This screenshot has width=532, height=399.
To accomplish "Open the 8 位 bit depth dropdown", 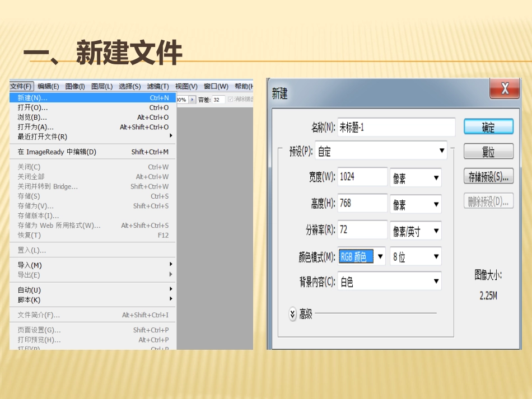I will (x=416, y=256).
